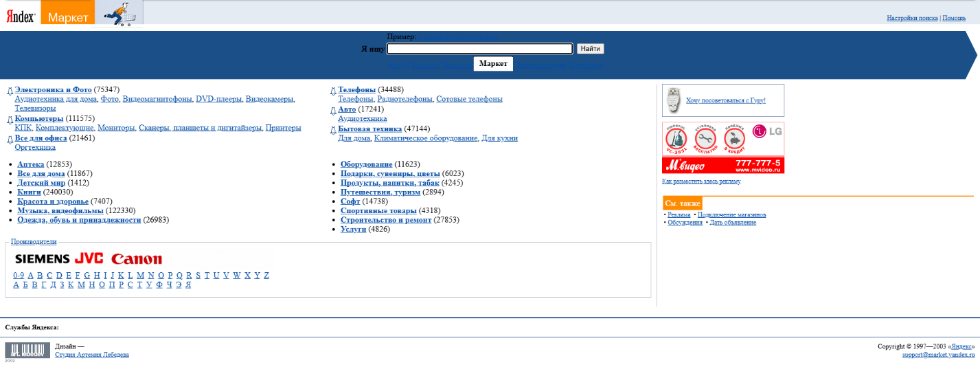Image resolution: width=980 pixels, height=365 pixels.
Task: Open the Книги category
Action: point(29,192)
